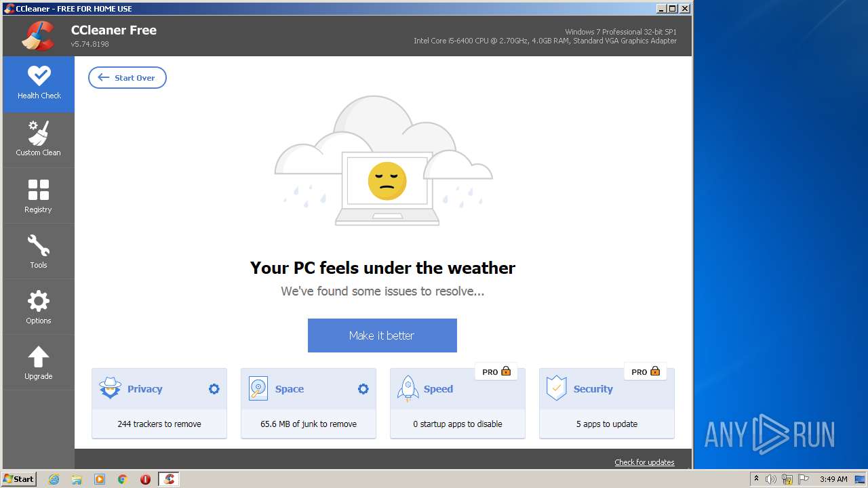Select '65.6 MB of junk to remove'

[x=309, y=424]
